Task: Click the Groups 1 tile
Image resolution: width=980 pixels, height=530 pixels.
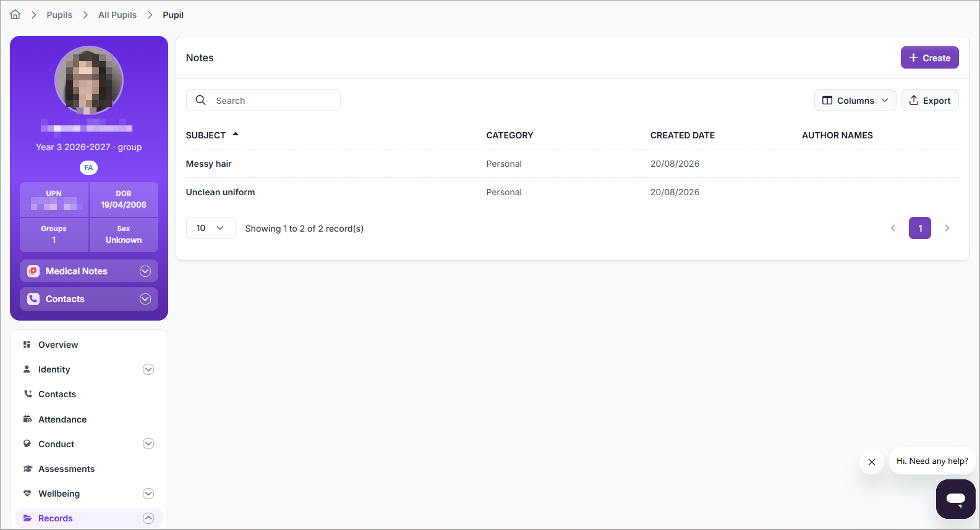Action: pyautogui.click(x=54, y=235)
